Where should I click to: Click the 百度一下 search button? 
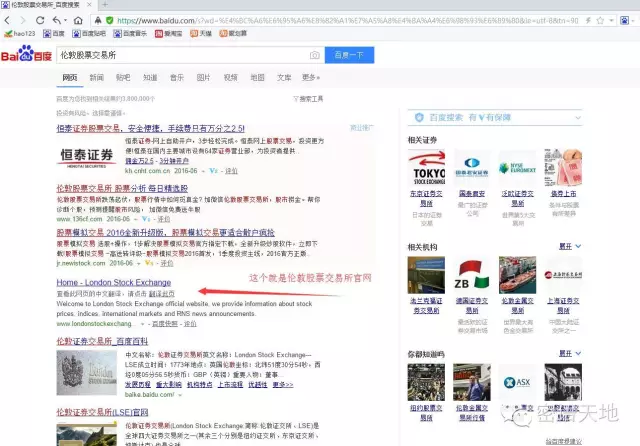click(x=349, y=55)
